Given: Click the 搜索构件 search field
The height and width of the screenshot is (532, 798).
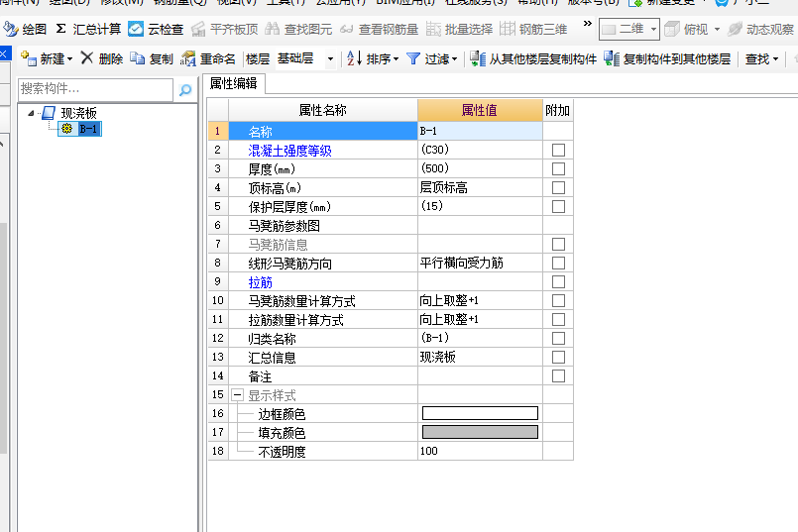Looking at the screenshot, I should tap(95, 89).
